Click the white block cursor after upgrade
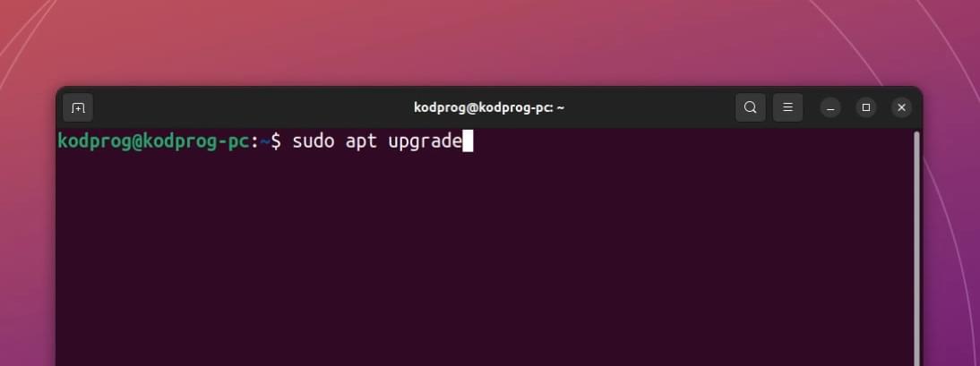 coord(468,141)
